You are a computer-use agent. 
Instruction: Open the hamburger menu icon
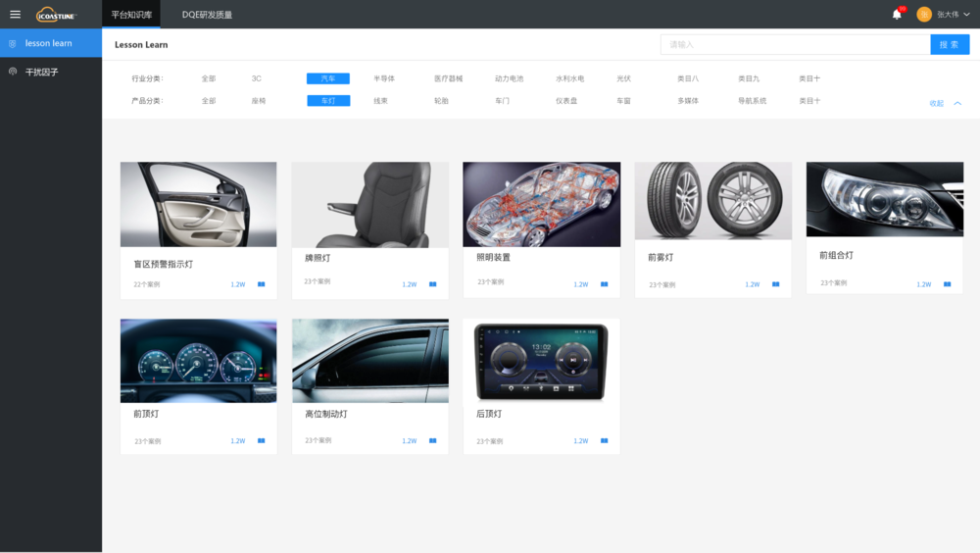15,14
